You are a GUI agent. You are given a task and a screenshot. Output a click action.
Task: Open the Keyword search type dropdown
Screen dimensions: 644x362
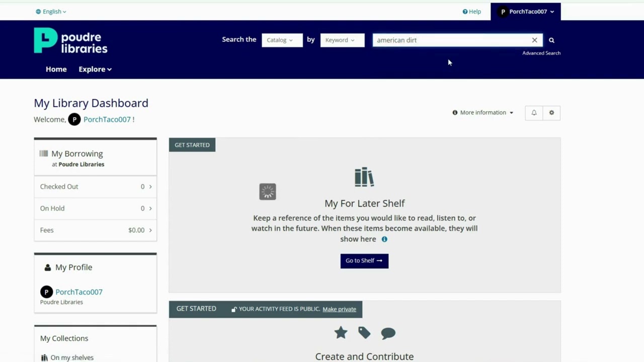click(x=342, y=40)
